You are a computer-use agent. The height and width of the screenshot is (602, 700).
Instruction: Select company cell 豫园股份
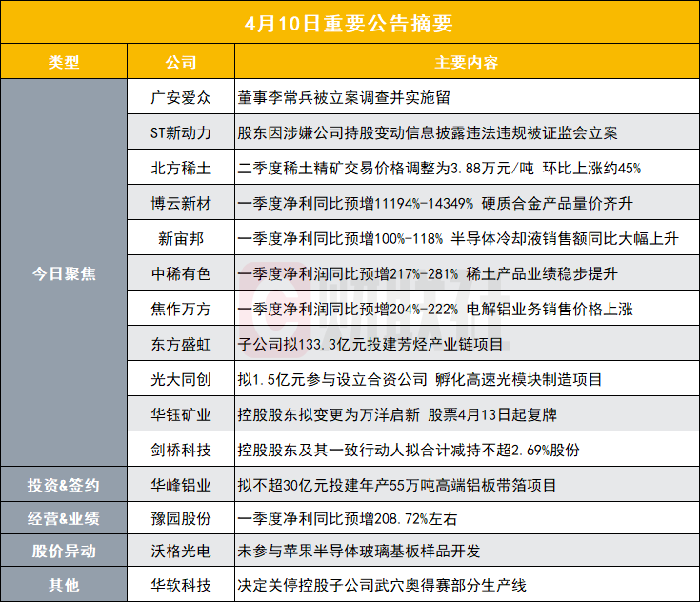[x=181, y=518]
